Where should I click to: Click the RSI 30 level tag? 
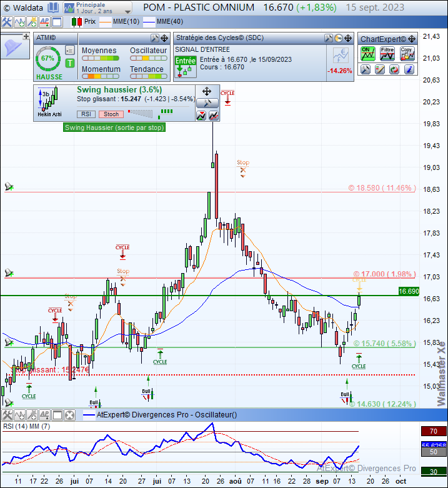point(434,472)
